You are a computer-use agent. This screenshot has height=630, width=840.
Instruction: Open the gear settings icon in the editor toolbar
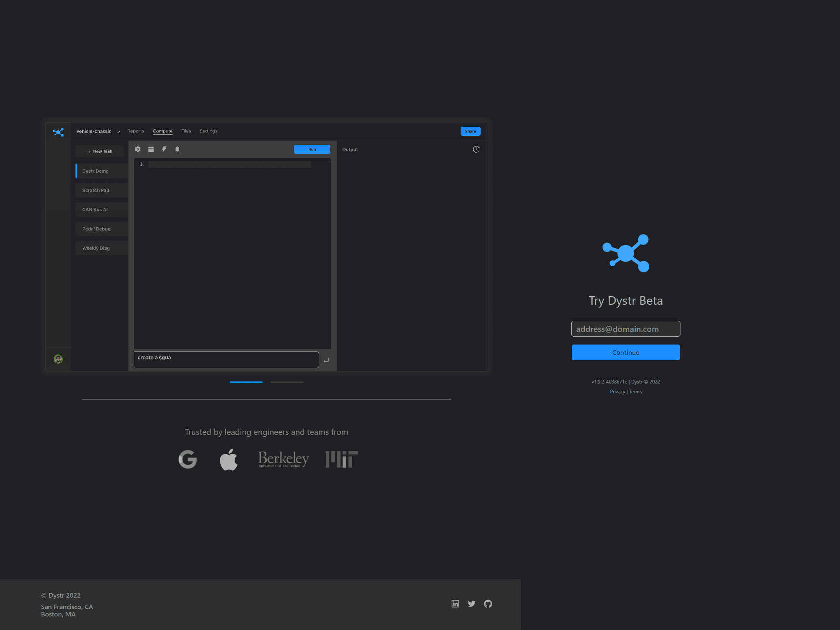pos(138,149)
